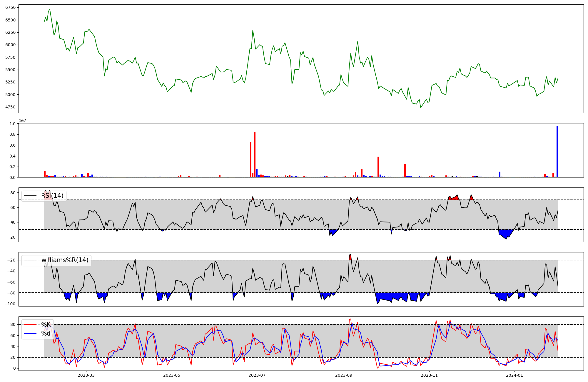Click the 2023-11 date tick label
Image resolution: width=588 pixels, height=382 pixels.
429,375
